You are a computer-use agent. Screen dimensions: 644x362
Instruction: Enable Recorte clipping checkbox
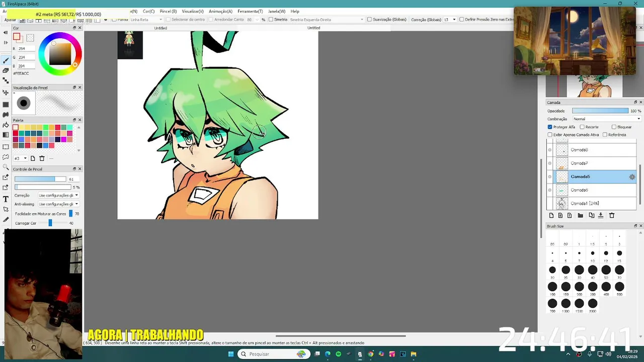[582, 127]
